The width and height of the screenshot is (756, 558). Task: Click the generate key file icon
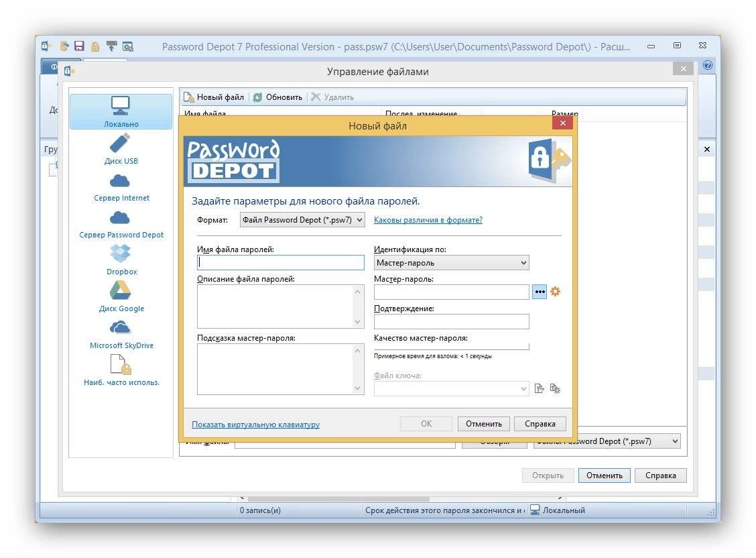555,389
